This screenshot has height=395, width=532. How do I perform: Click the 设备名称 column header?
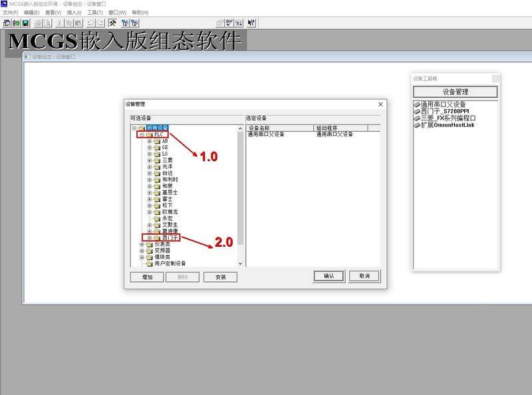280,128
